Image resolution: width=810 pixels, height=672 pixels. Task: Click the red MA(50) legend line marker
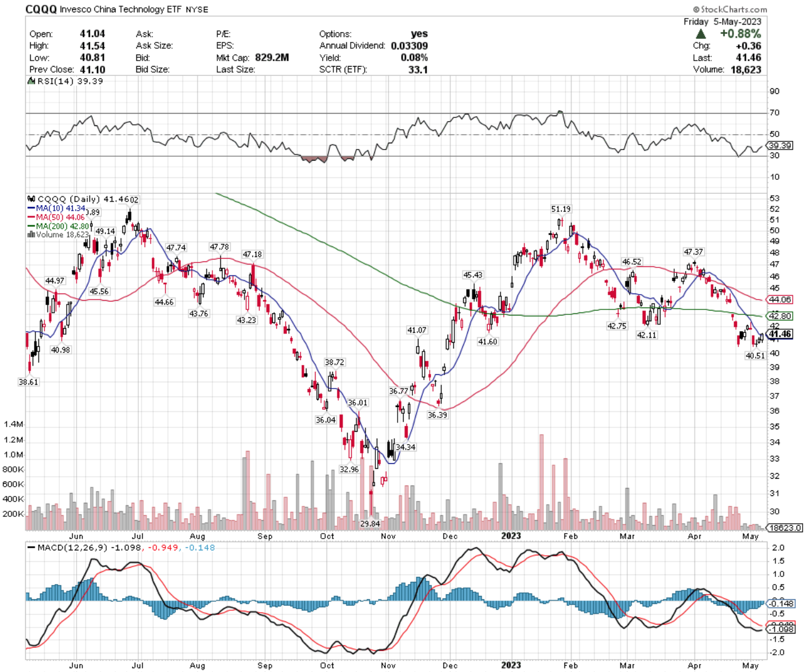(31, 217)
